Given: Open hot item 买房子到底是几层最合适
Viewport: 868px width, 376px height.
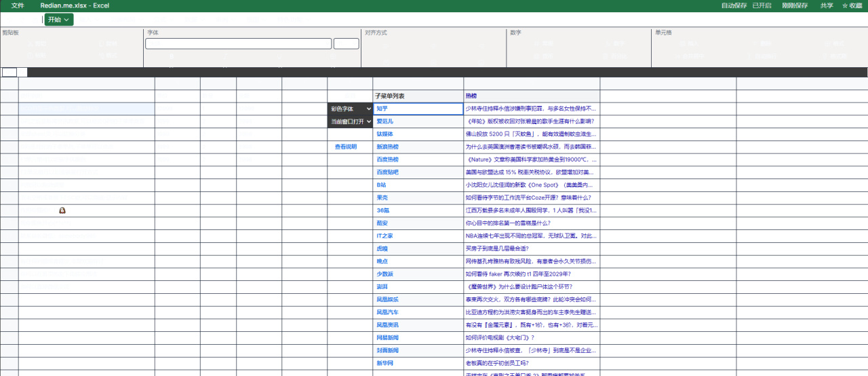Looking at the screenshot, I should click(x=496, y=248).
